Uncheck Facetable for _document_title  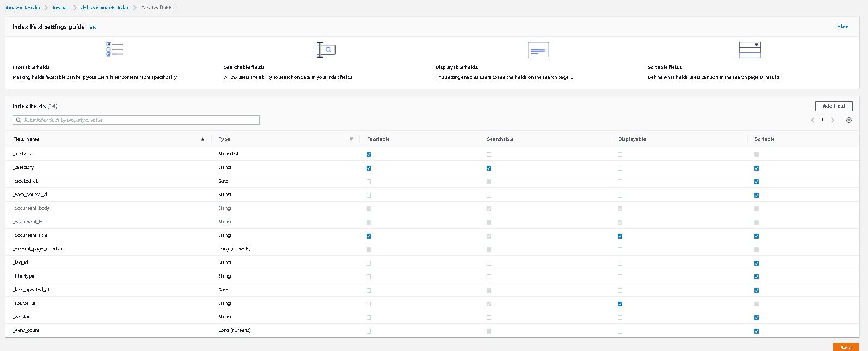pyautogui.click(x=369, y=236)
